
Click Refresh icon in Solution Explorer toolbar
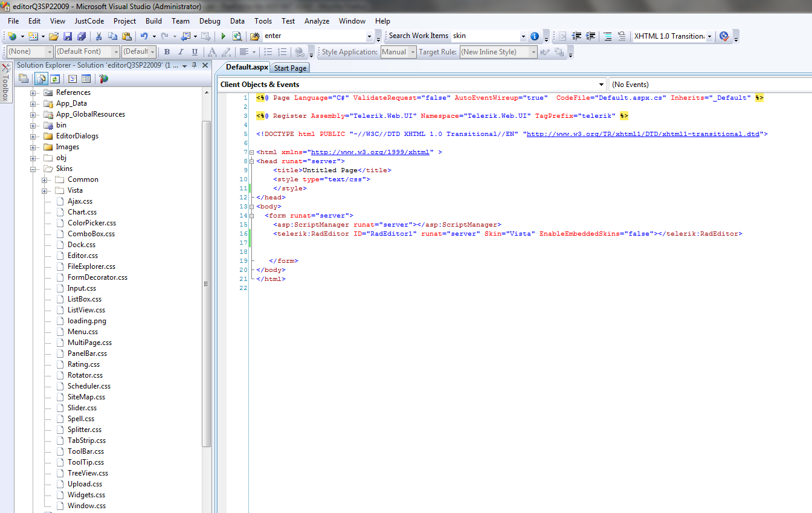pyautogui.click(x=55, y=79)
